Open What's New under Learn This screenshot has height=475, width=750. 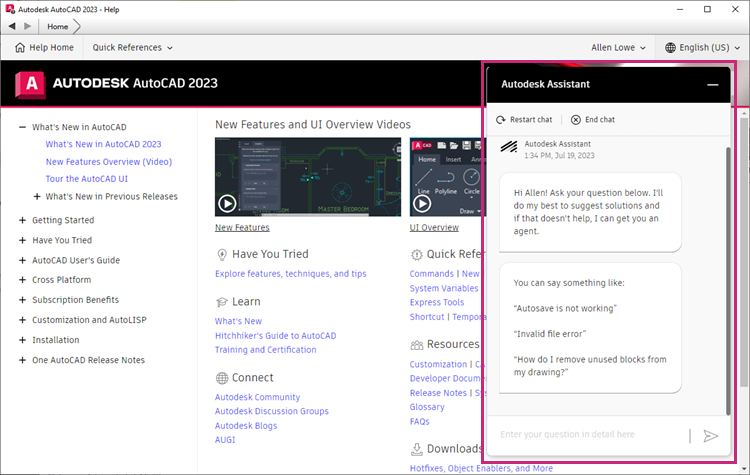point(238,321)
